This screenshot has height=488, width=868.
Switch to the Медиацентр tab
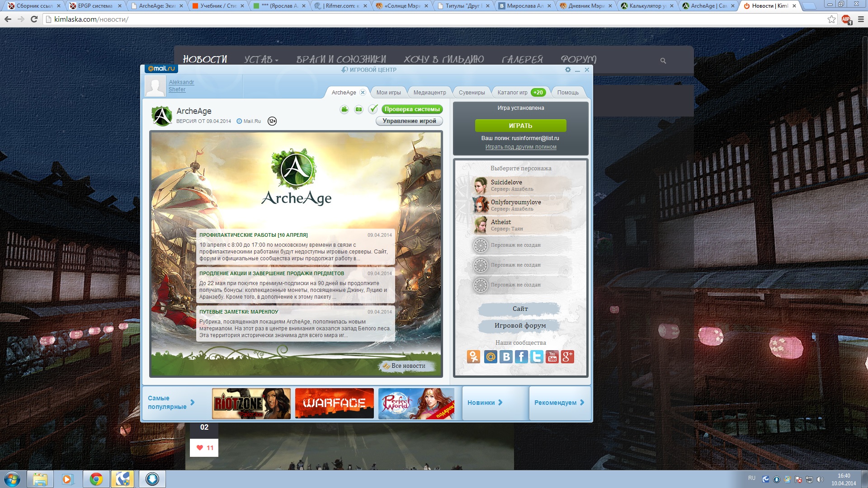(429, 93)
